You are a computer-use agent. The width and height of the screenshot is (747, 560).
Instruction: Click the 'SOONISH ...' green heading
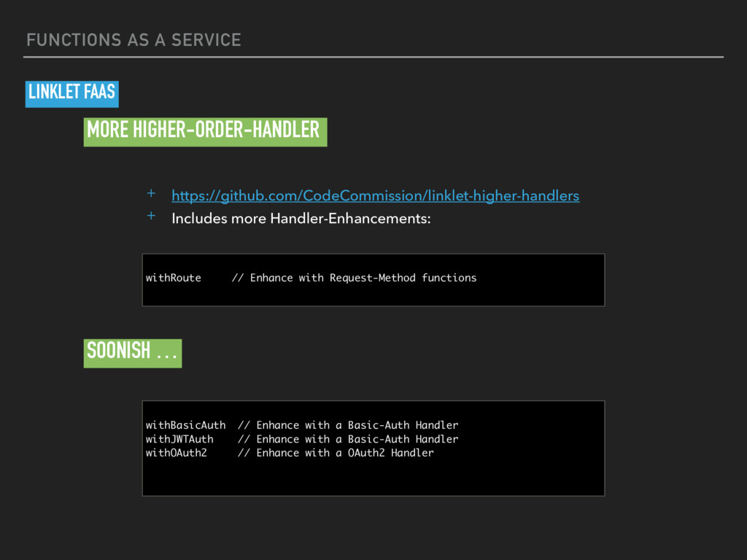click(133, 353)
